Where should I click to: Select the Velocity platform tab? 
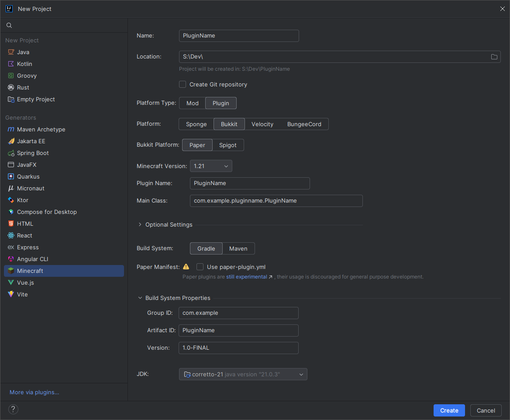point(262,124)
